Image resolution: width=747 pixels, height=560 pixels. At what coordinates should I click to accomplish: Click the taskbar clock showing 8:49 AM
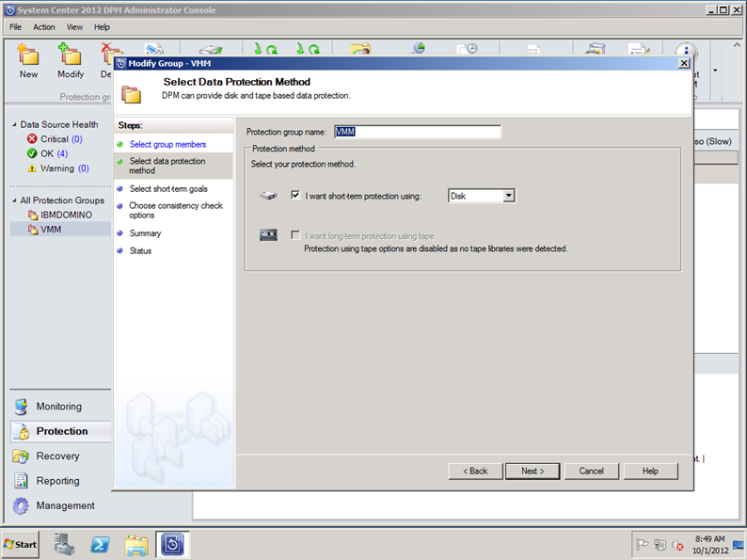(709, 544)
